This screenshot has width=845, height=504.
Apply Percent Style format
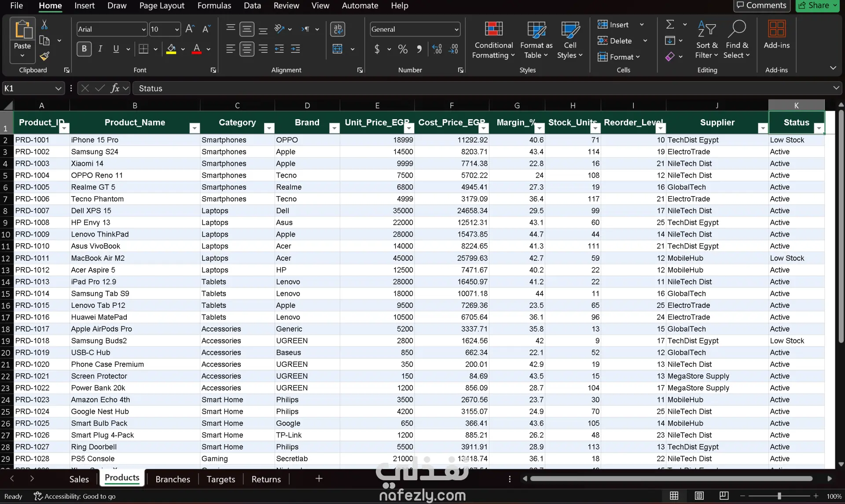coord(403,49)
